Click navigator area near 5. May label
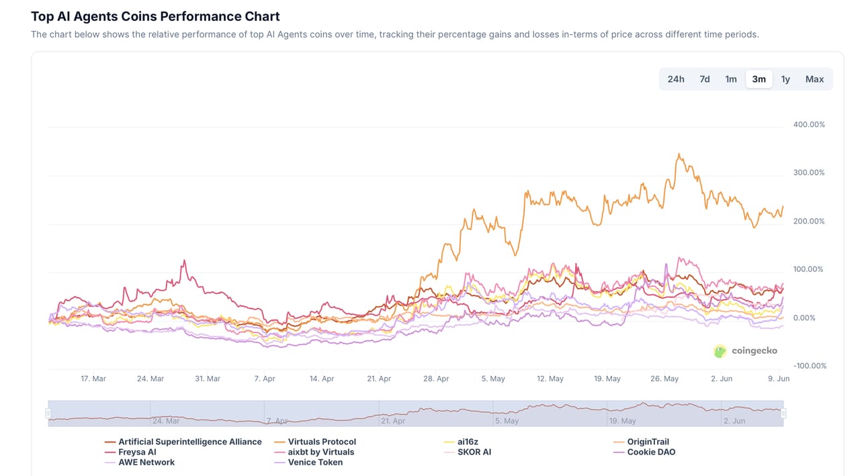The width and height of the screenshot is (868, 476). pos(507,421)
